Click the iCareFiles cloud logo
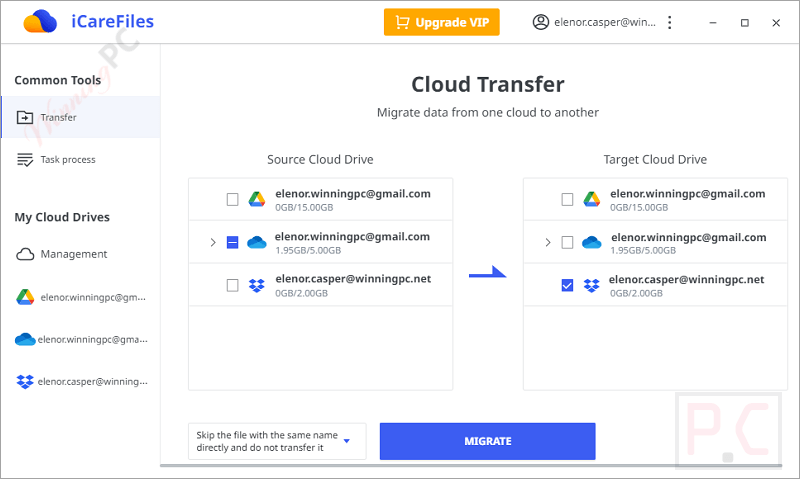The width and height of the screenshot is (800, 479). click(x=40, y=21)
